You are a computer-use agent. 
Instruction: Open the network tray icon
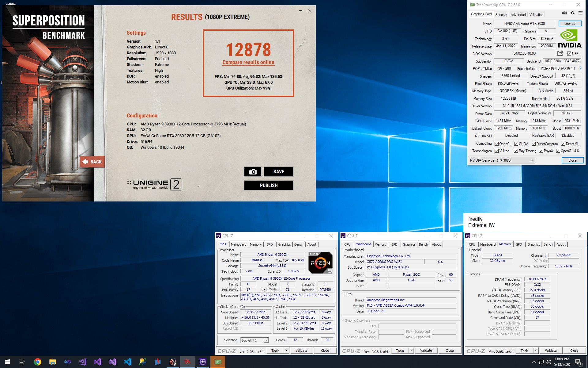point(541,362)
